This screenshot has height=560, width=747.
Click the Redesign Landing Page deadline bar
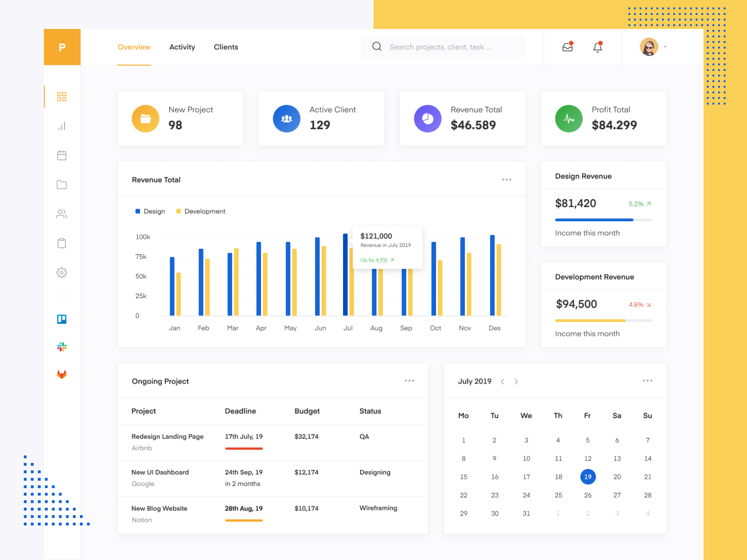coord(244,448)
